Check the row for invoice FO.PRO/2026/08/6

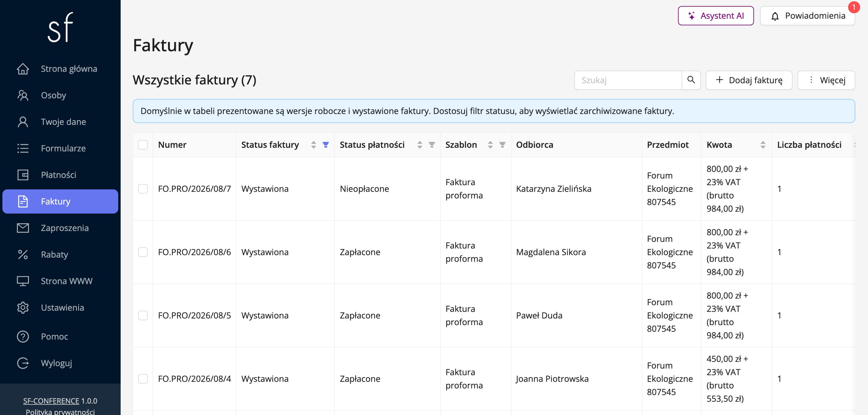pos(143,252)
